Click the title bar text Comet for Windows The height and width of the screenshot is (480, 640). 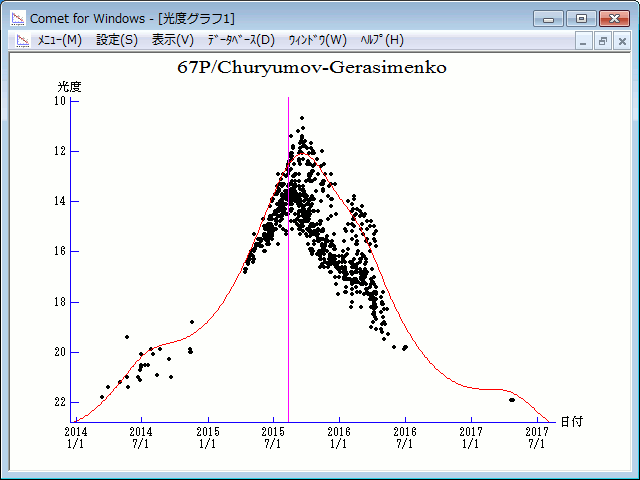pos(87,19)
